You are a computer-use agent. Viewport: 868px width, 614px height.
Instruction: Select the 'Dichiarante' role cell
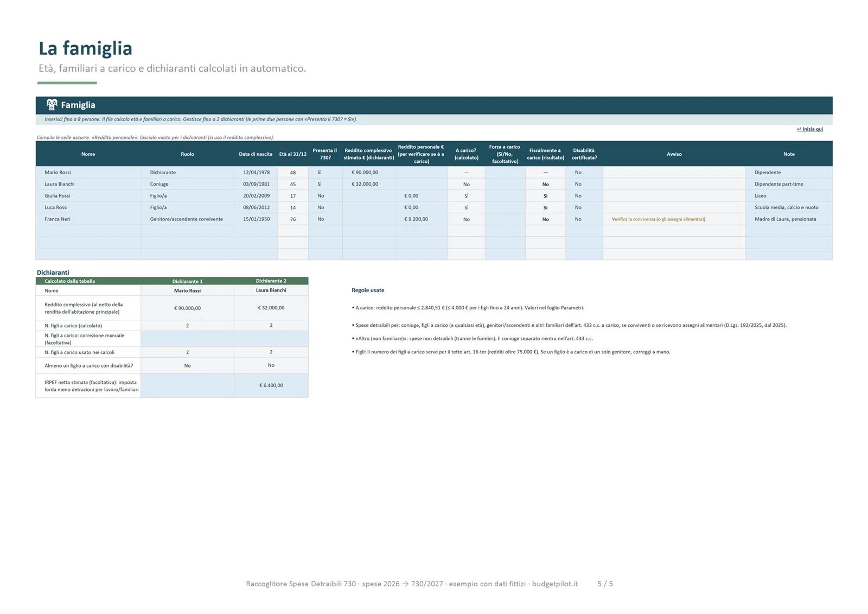[x=188, y=172]
